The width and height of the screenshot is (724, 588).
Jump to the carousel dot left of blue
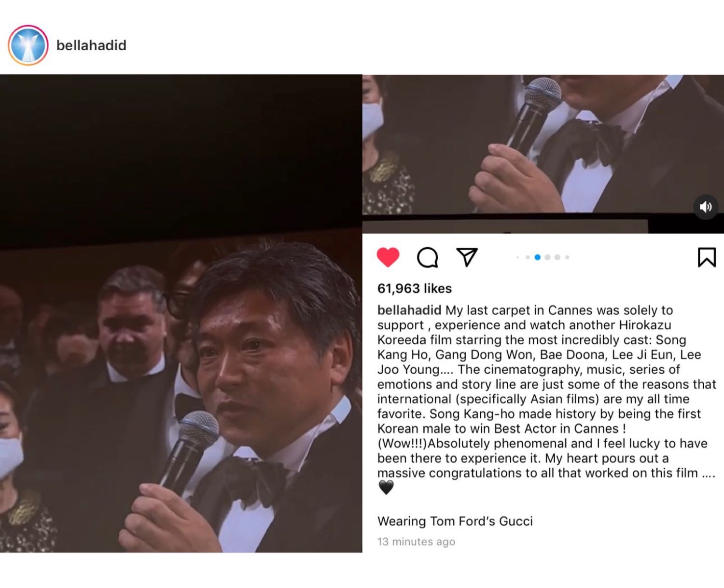pyautogui.click(x=528, y=257)
